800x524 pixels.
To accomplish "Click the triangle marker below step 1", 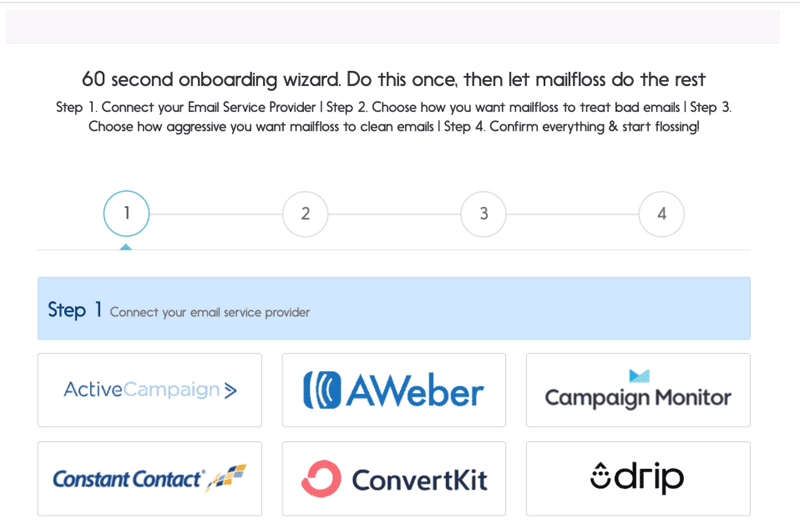I will [x=126, y=246].
